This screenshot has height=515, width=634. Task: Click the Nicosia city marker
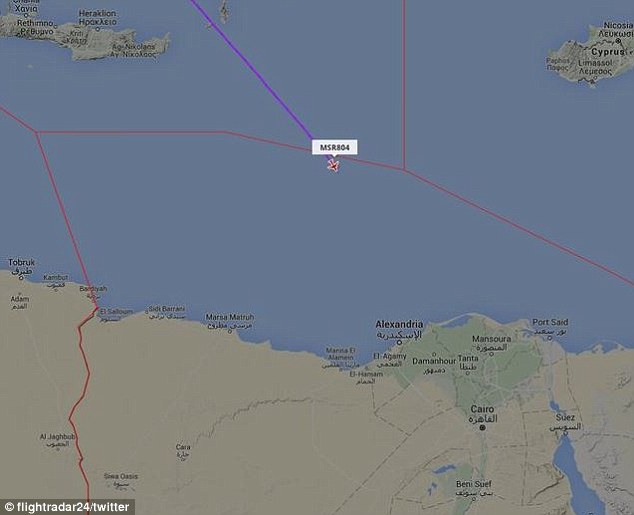coord(618,41)
